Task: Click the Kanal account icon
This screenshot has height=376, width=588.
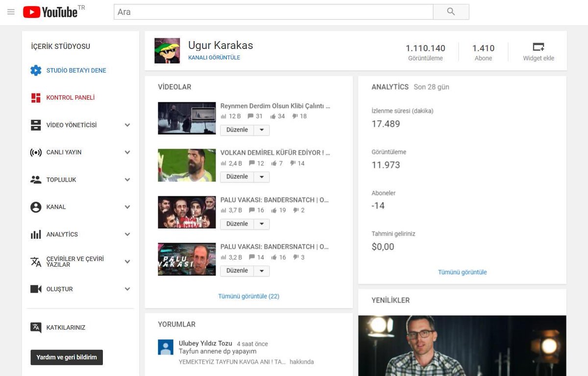Action: tap(36, 207)
